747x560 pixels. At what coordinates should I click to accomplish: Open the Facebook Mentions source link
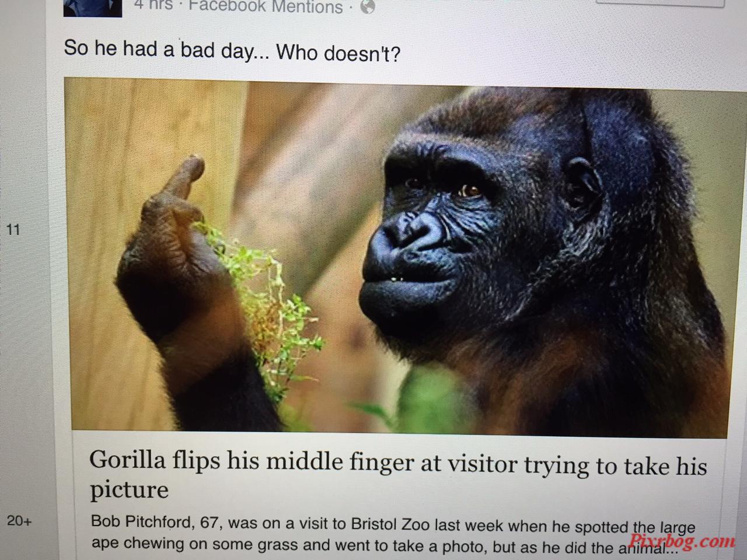(266, 7)
